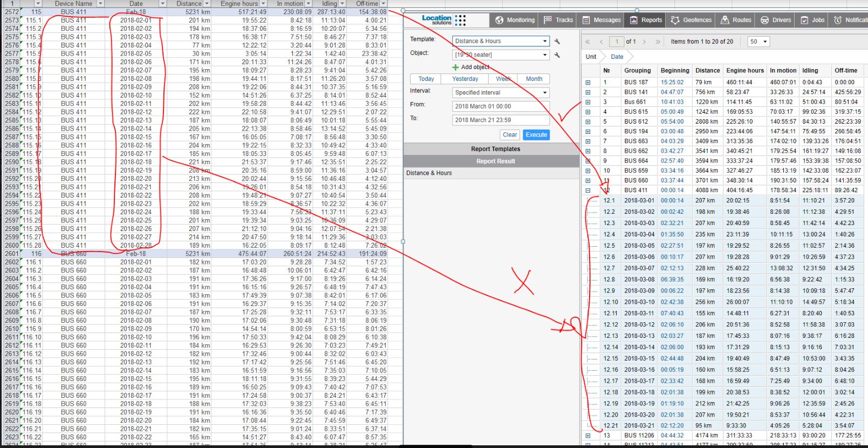Open the Device Name column filter in spreadsheet
This screenshot has height=448, width=868.
coord(100,4)
